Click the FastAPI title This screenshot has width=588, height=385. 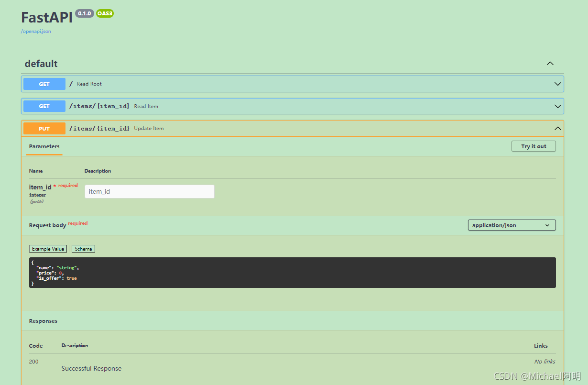(47, 17)
